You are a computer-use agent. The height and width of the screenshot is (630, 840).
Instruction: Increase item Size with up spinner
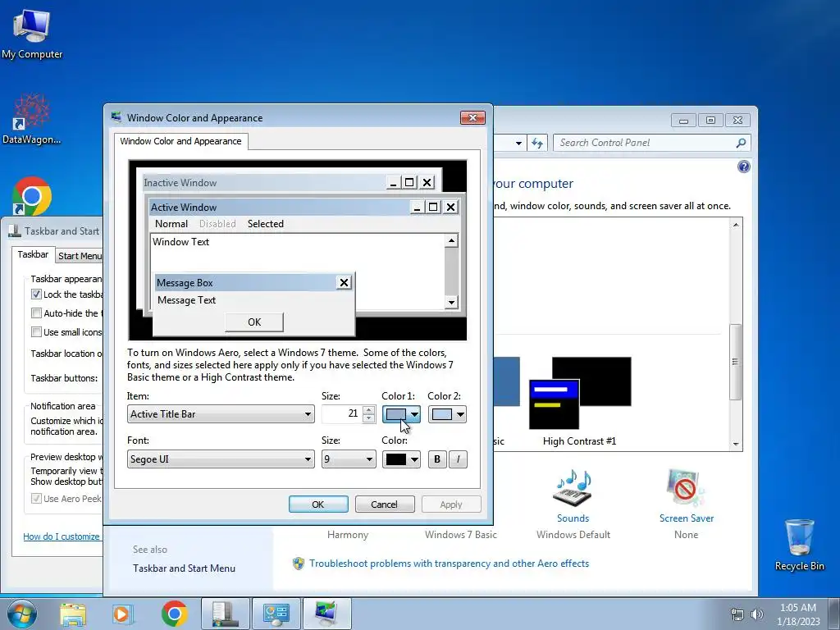[368, 410]
